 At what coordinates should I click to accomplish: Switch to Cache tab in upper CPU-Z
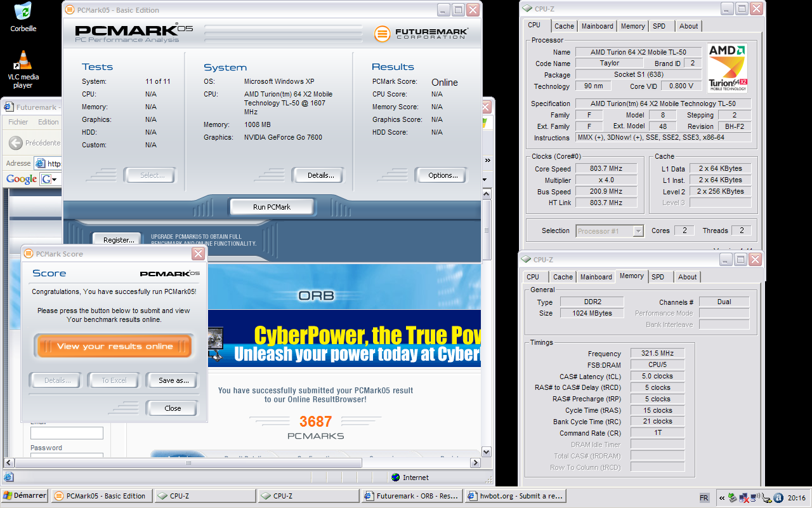[564, 26]
